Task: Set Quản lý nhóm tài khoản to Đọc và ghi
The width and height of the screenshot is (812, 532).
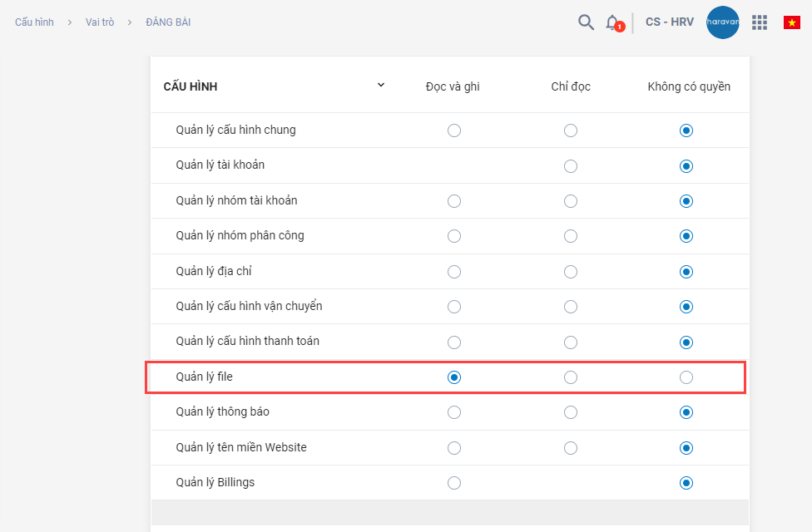Action: coord(454,201)
